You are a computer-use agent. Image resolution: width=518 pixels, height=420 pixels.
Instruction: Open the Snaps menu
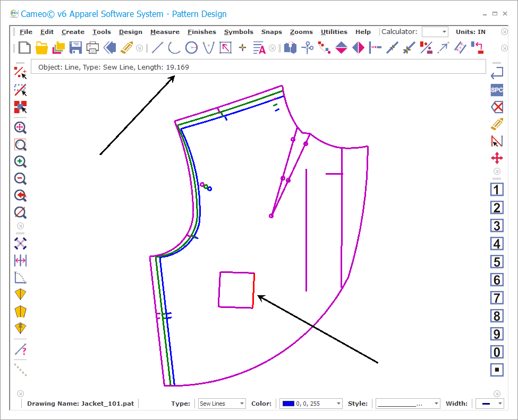tap(271, 32)
